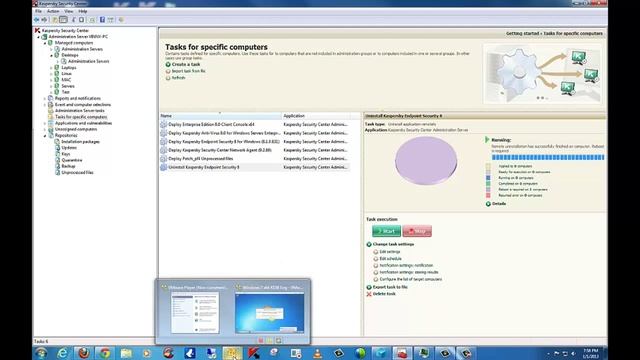640x360 pixels.
Task: Click the Updates repository icon
Action: pyautogui.click(x=58, y=148)
